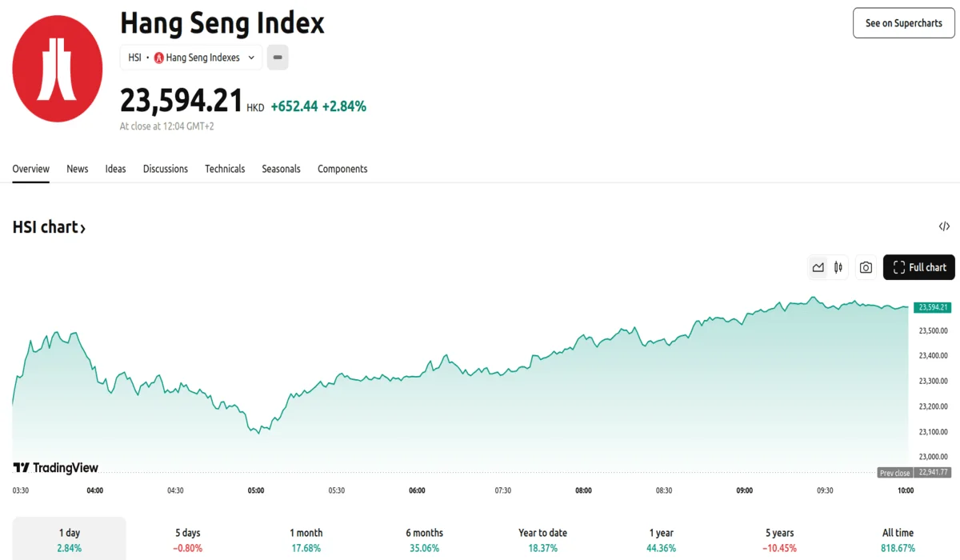The image size is (960, 560).
Task: Switch to candlestick chart style icon
Action: pos(838,267)
